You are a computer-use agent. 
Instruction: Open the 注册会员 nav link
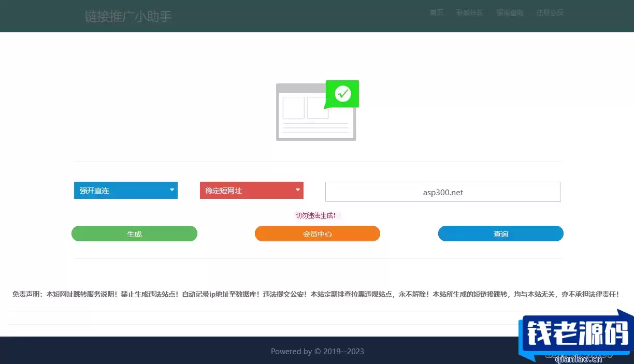pos(550,12)
